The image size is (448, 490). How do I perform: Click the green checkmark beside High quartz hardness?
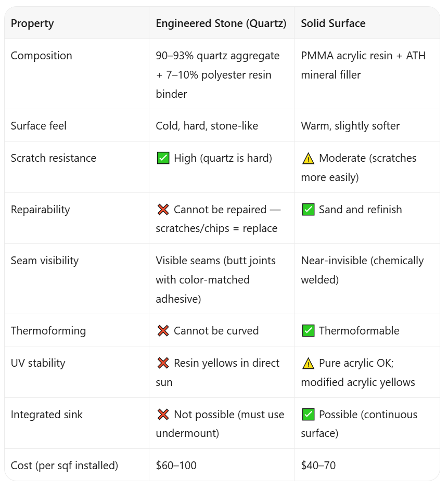[x=163, y=158]
